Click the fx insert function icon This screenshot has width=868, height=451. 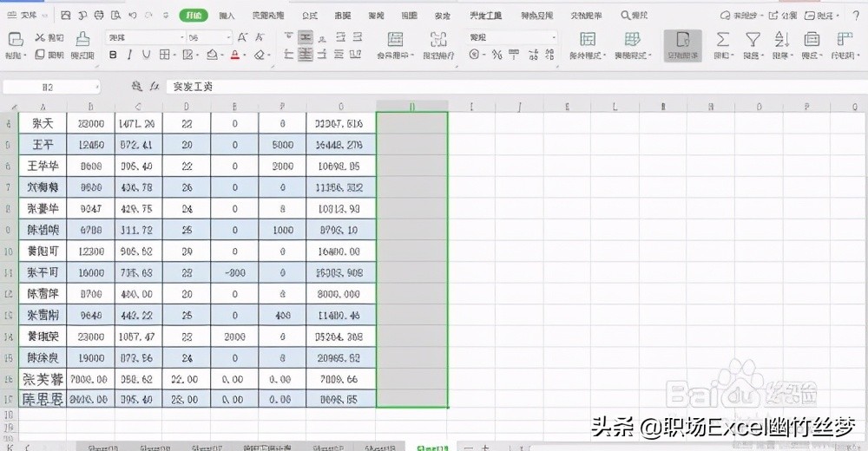point(155,87)
